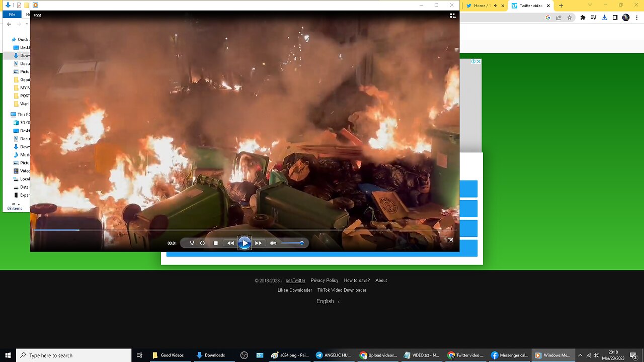Toggle repeat in the media player
The image size is (644, 362).
(202, 243)
